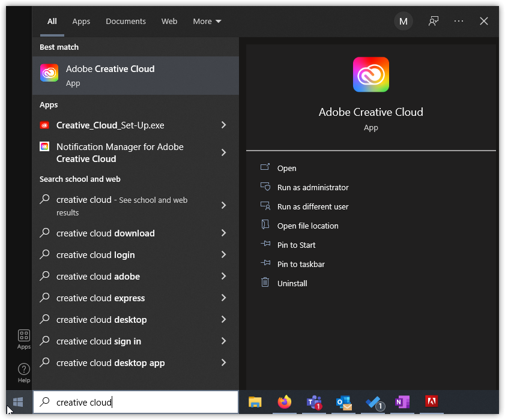Open the three-dot options menu
The height and width of the screenshot is (420, 505).
pyautogui.click(x=459, y=21)
